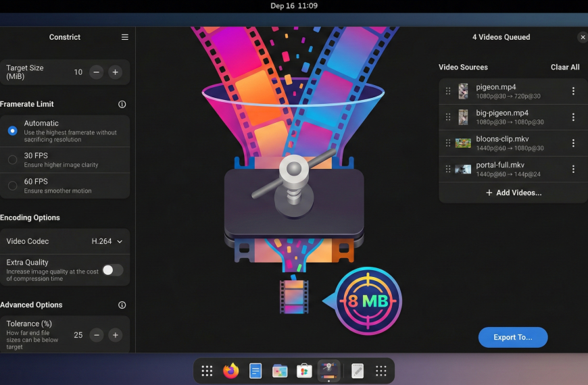Decrease Tolerance with minus button
Screen dimensions: 588x385
coord(97,335)
